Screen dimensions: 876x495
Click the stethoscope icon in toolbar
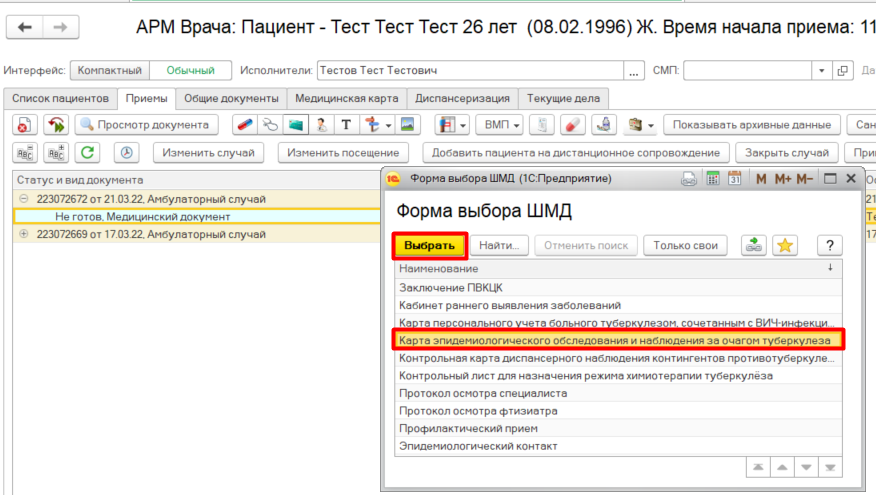click(x=269, y=125)
